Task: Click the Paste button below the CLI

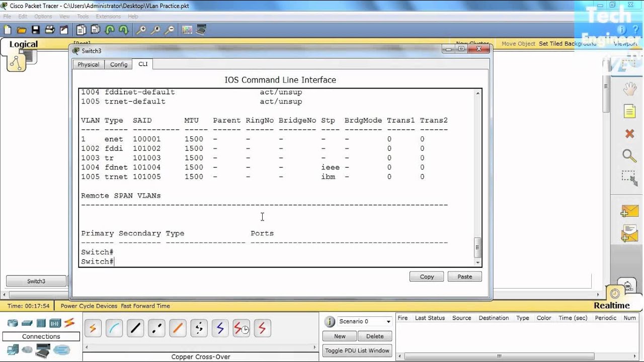Action: (465, 277)
